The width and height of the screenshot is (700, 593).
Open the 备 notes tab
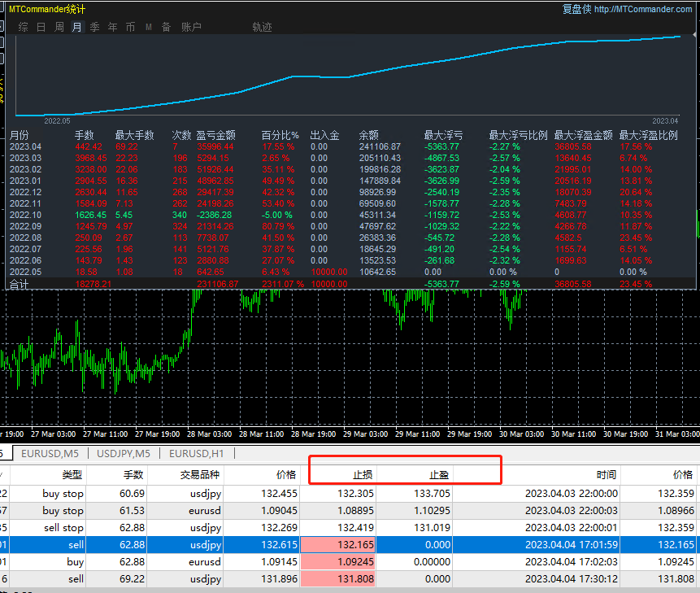pos(166,27)
